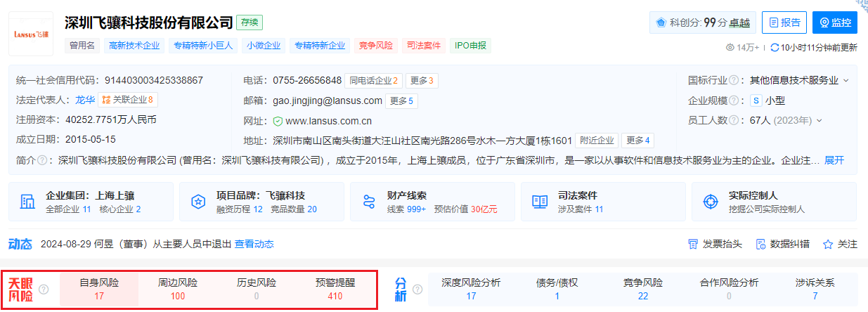
Task: Expand 更多 3 next to phone number
Action: click(422, 81)
